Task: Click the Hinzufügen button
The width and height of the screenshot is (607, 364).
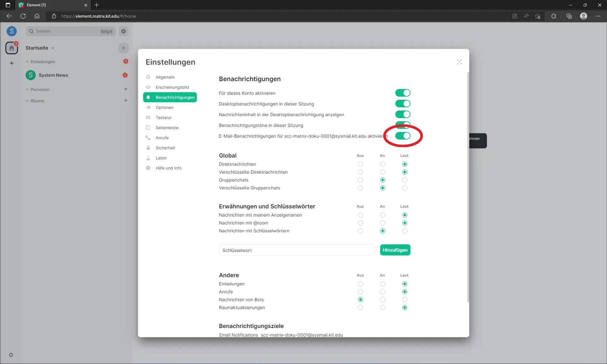Action: point(395,250)
